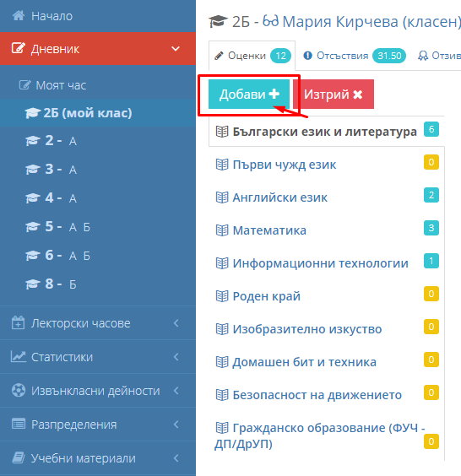Collapse the Дневник menu chevron
The height and width of the screenshot is (476, 461).
pos(176,49)
